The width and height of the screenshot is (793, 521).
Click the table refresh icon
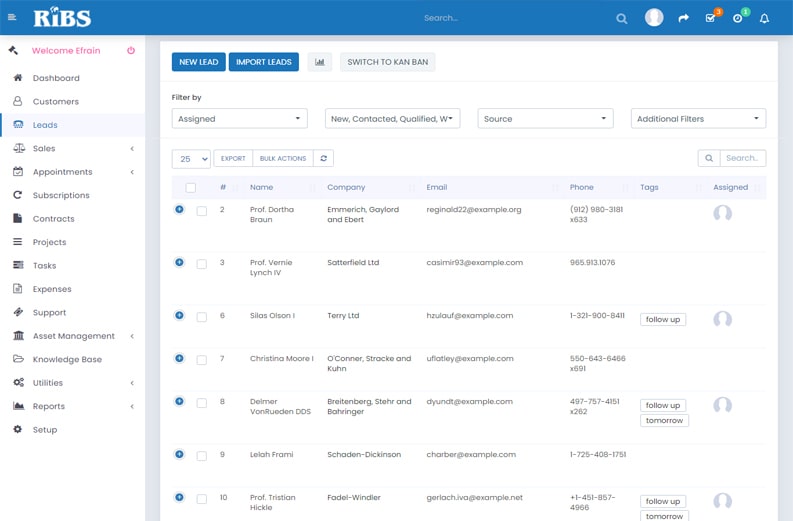tap(323, 158)
